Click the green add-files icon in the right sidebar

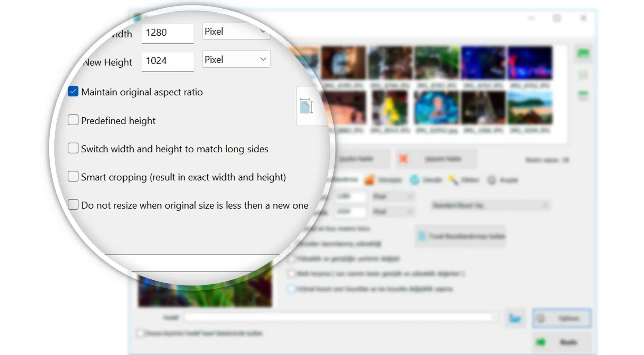tap(583, 53)
